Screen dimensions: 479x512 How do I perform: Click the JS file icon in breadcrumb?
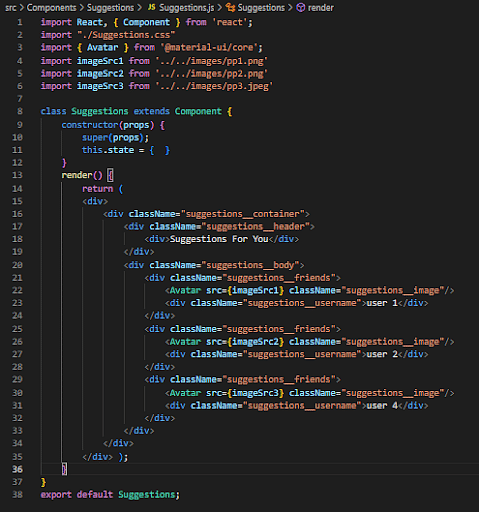(152, 7)
